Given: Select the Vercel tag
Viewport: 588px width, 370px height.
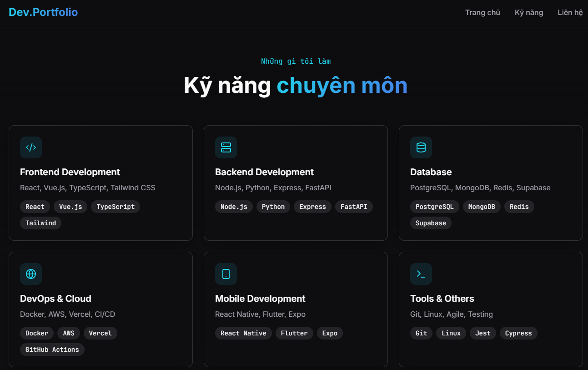Looking at the screenshot, I should [100, 333].
